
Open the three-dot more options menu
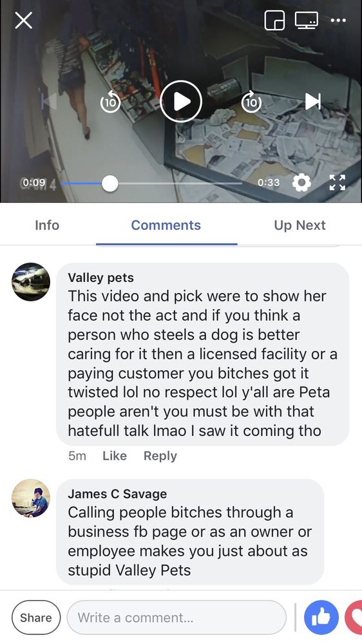(338, 20)
